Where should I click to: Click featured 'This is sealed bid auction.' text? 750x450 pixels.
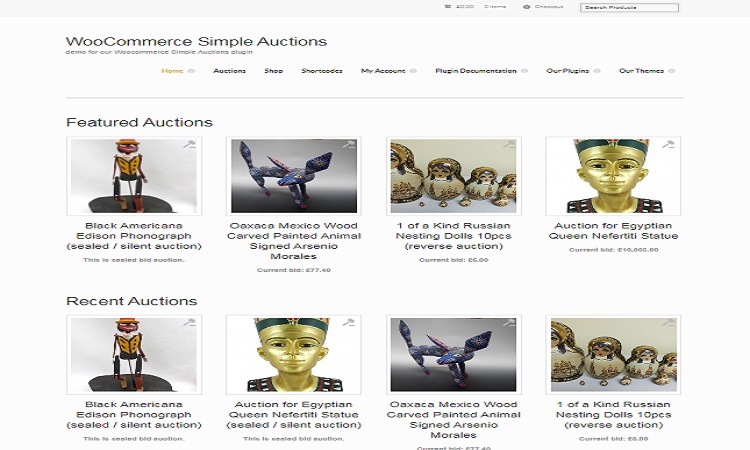134,260
